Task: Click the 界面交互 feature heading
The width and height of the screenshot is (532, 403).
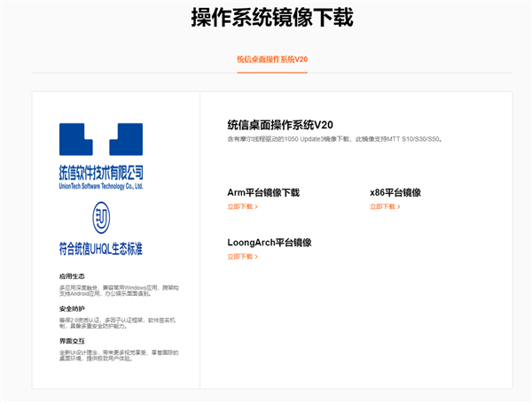Action: coord(72,341)
